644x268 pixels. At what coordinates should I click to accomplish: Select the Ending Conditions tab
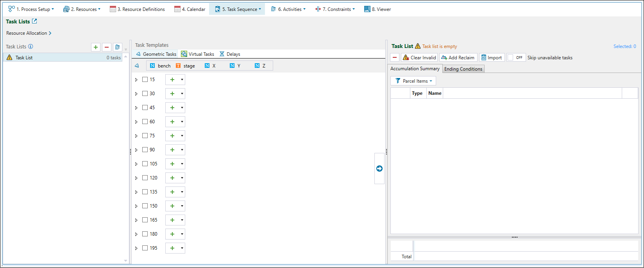pyautogui.click(x=463, y=69)
